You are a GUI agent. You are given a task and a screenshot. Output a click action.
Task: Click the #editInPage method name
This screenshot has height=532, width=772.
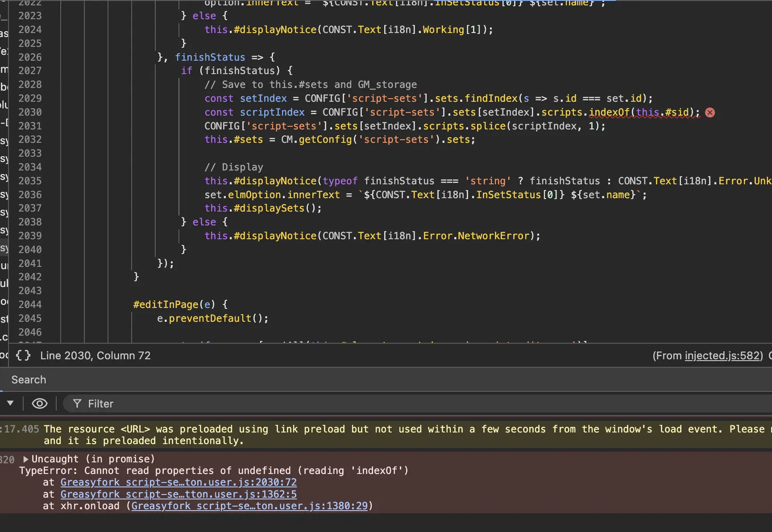(166, 304)
